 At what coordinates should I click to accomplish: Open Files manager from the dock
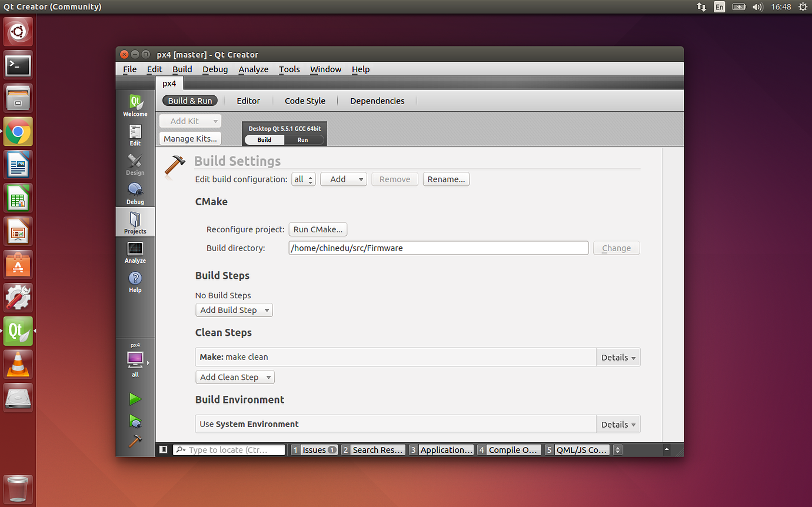click(x=18, y=98)
